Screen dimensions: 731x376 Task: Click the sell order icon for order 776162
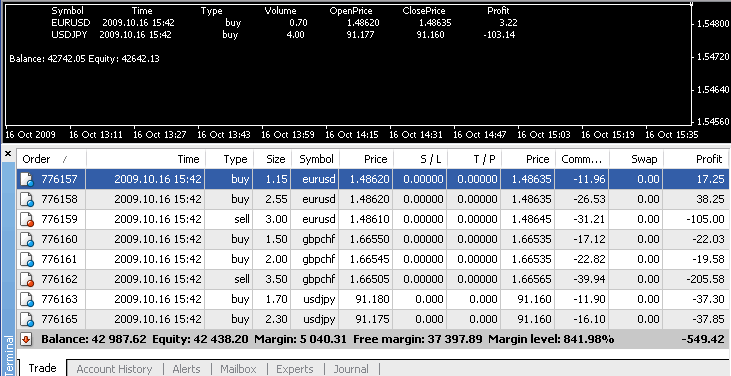pos(27,280)
